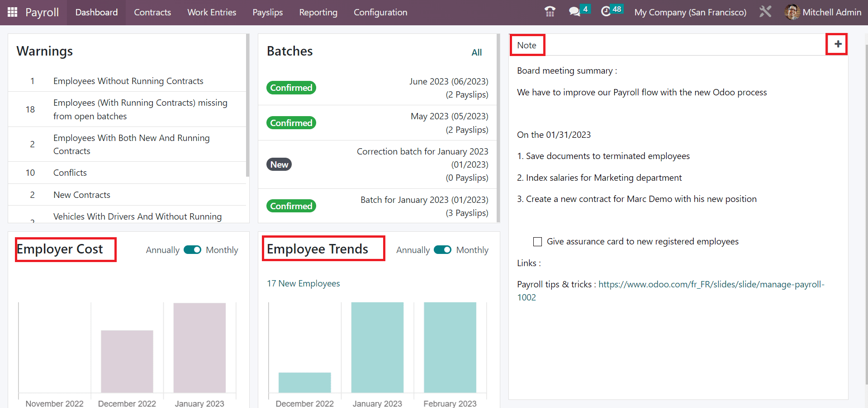
Task: Open the 17 New Employees link
Action: click(303, 283)
